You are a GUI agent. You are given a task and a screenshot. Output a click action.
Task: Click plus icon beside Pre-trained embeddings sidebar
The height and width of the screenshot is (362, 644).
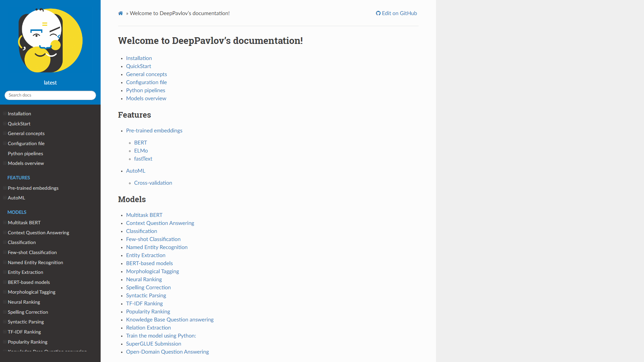click(5, 188)
